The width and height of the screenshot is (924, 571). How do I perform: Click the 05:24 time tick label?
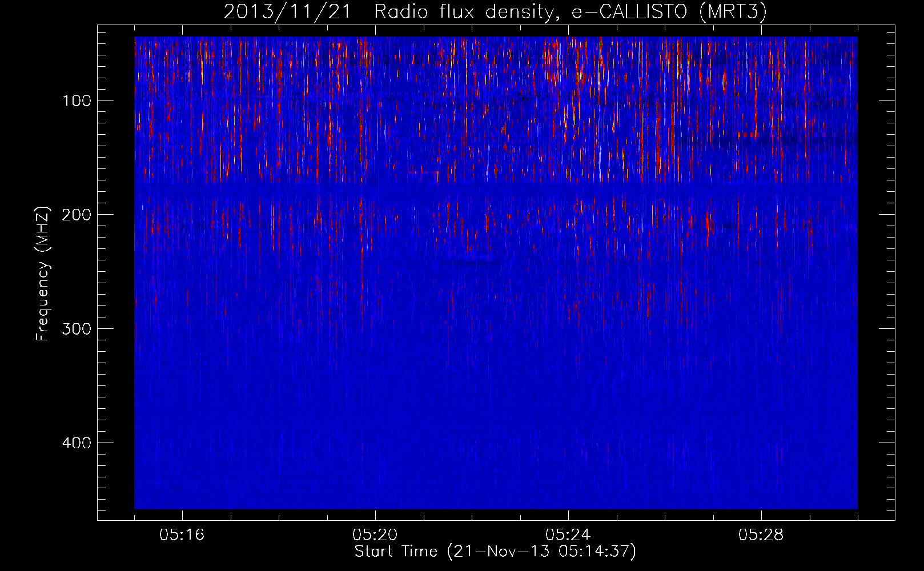(x=568, y=535)
